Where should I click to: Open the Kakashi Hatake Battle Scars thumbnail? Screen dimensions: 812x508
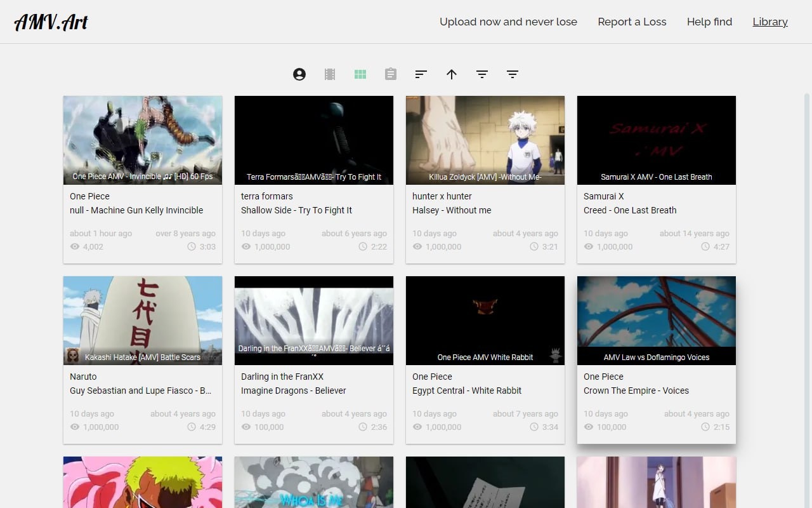pos(143,321)
